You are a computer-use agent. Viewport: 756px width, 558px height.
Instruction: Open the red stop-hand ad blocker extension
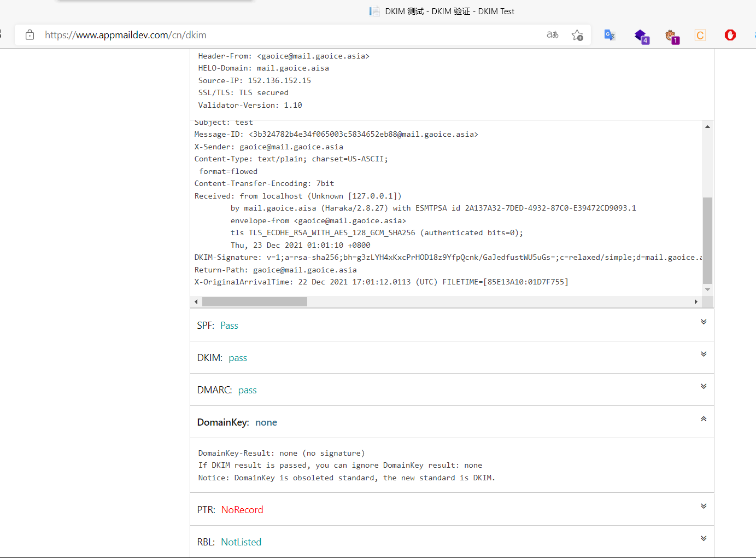point(730,35)
